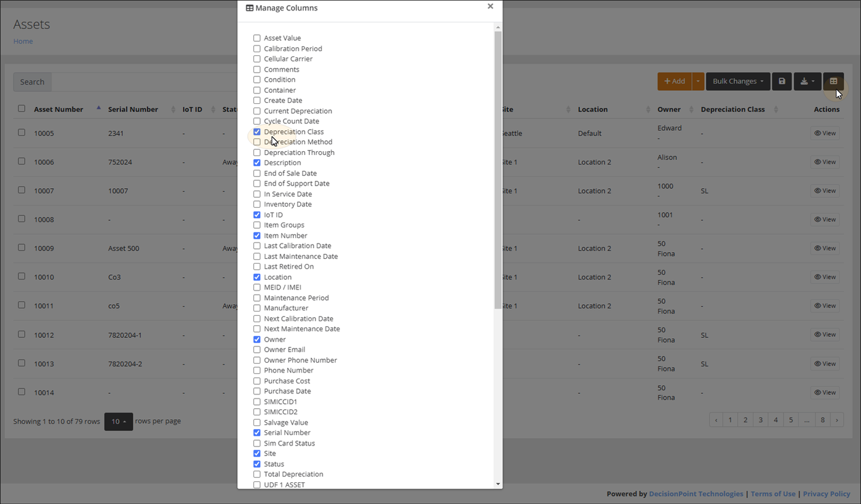Uncheck the Description column checkbox

tap(257, 163)
